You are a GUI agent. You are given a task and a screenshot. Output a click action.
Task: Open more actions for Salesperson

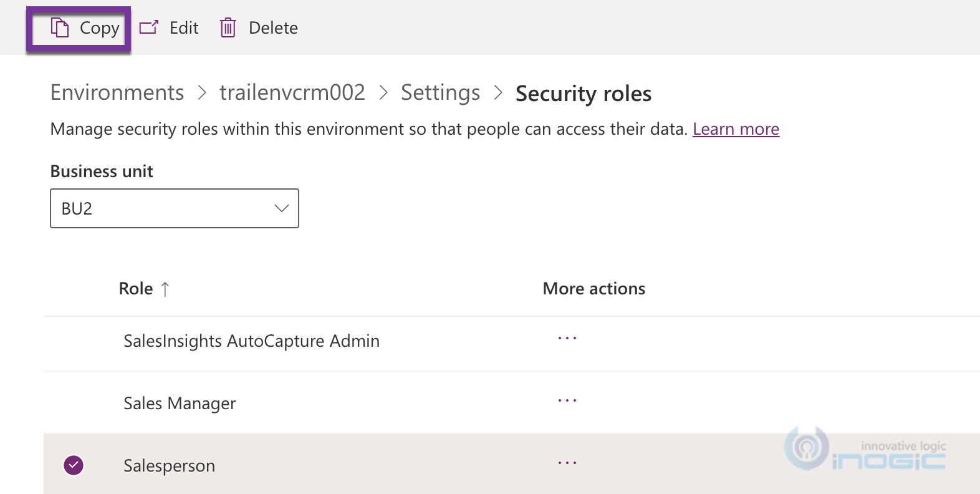567,463
